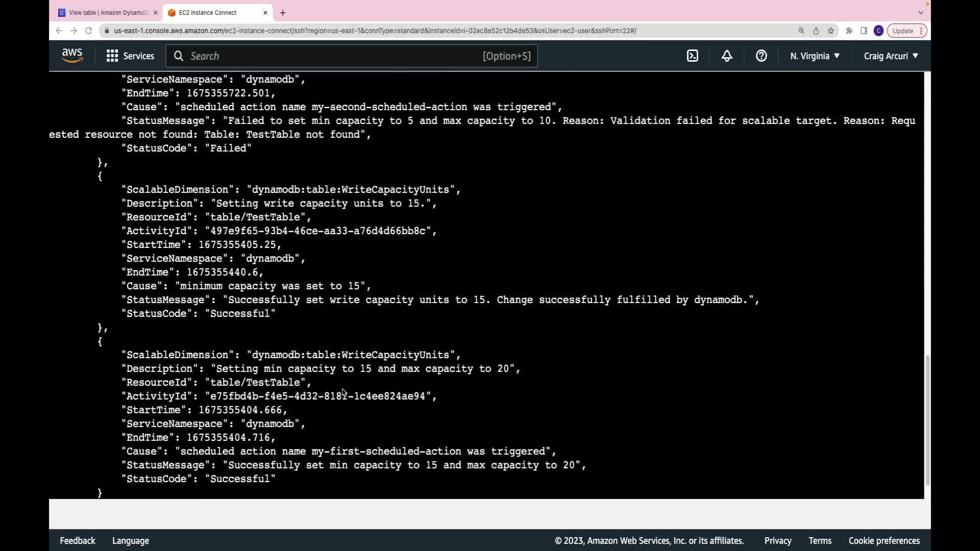Expand N. Virginia region dropdown
980x551 pixels.
[x=815, y=56]
